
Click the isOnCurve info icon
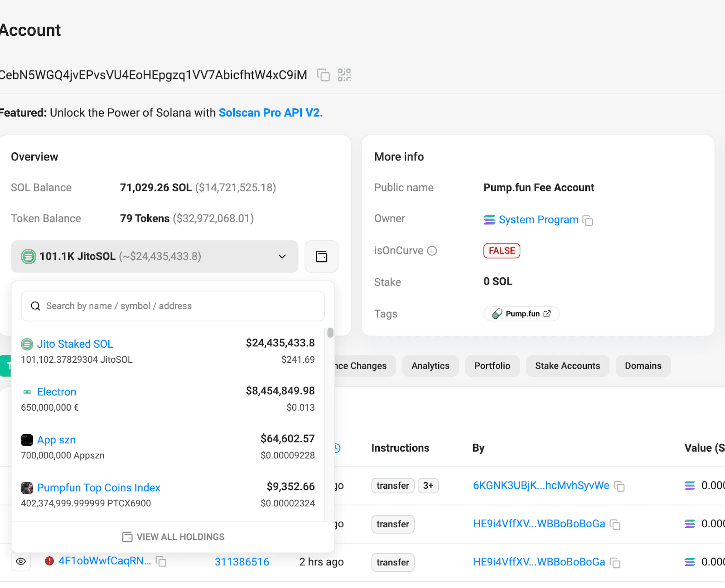(432, 251)
